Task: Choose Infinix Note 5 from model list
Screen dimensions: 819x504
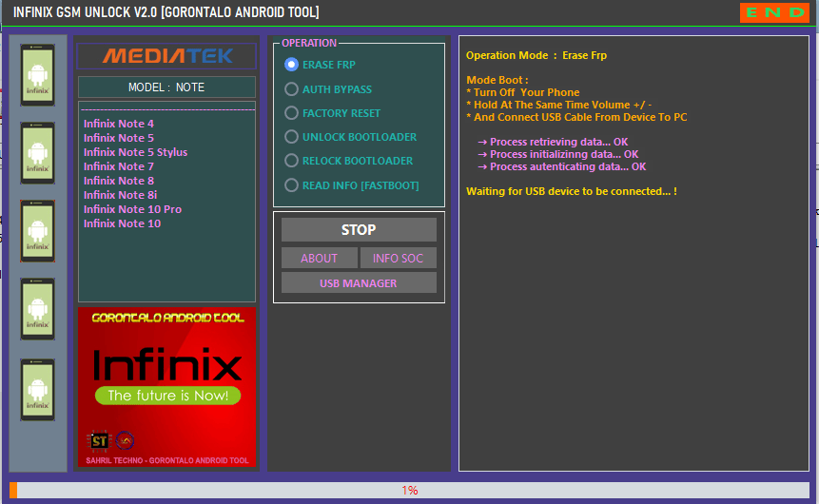Action: coord(119,138)
